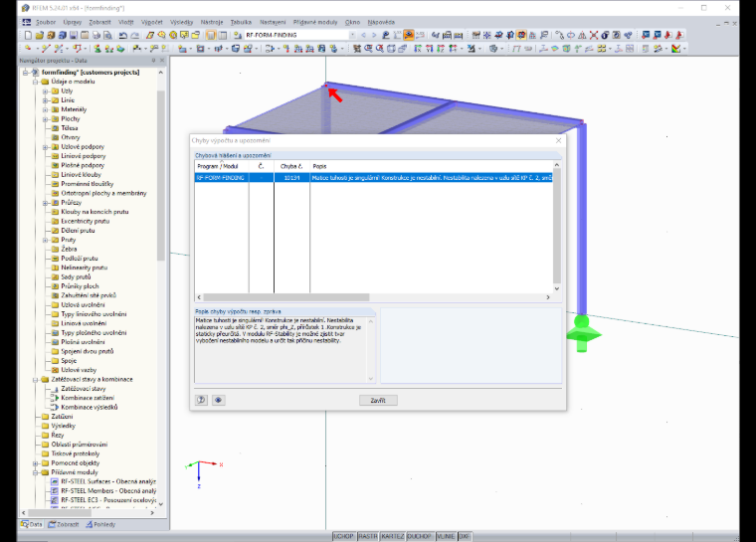Click the Zavřít button in the error dialog

coord(378,400)
